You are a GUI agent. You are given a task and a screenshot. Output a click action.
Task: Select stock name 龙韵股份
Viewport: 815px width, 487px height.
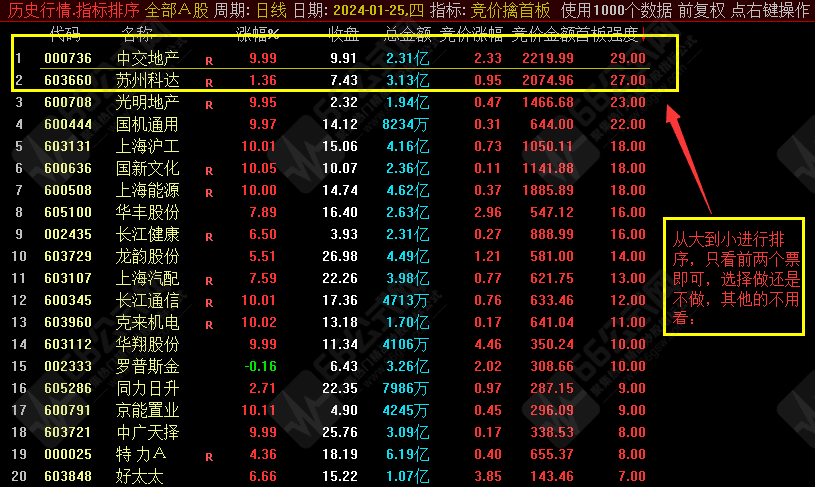[148, 256]
